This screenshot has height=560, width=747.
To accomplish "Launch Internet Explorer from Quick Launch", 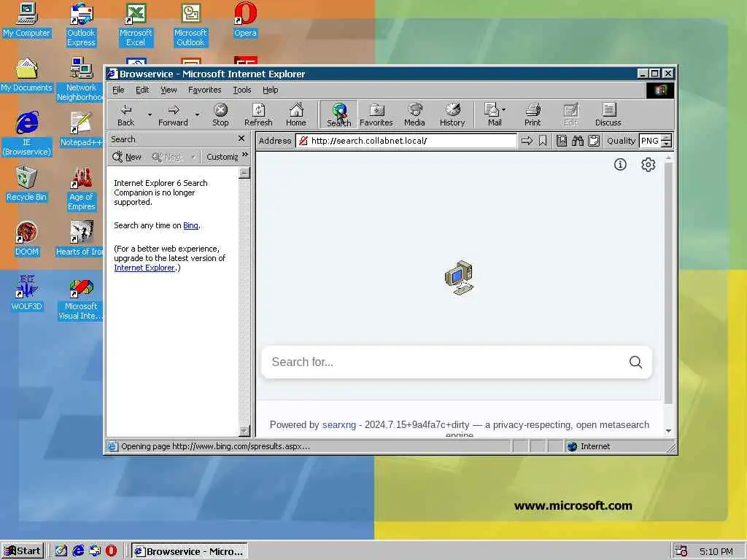I will tap(78, 551).
